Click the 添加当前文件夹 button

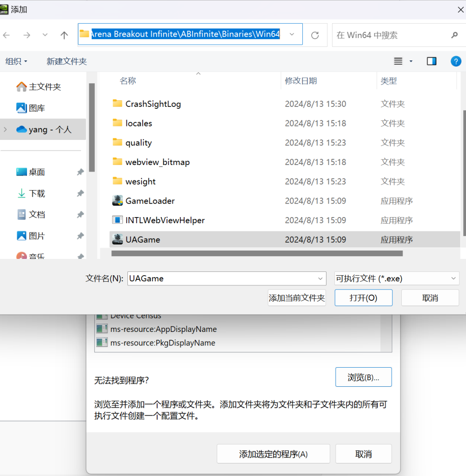click(297, 298)
